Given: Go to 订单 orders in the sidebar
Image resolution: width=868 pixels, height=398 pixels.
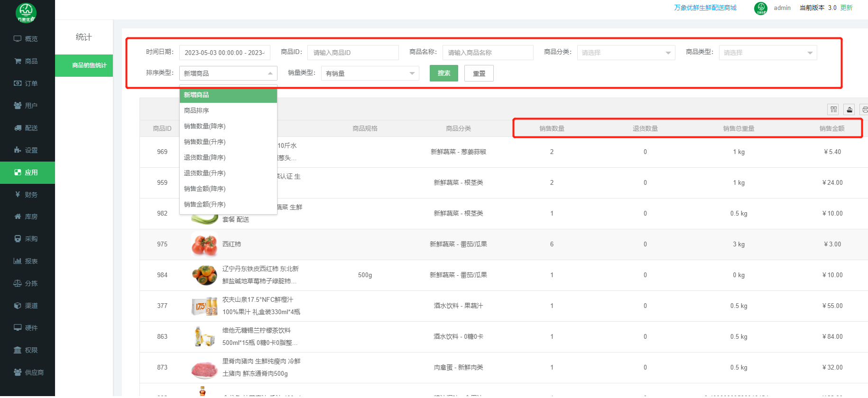Looking at the screenshot, I should click(27, 83).
